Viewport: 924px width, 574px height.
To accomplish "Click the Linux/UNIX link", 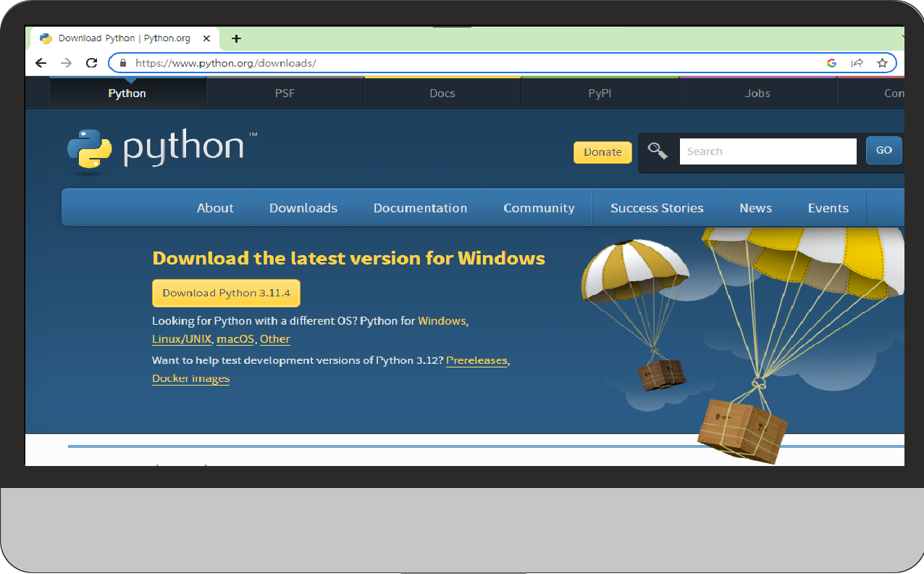I will click(x=182, y=339).
